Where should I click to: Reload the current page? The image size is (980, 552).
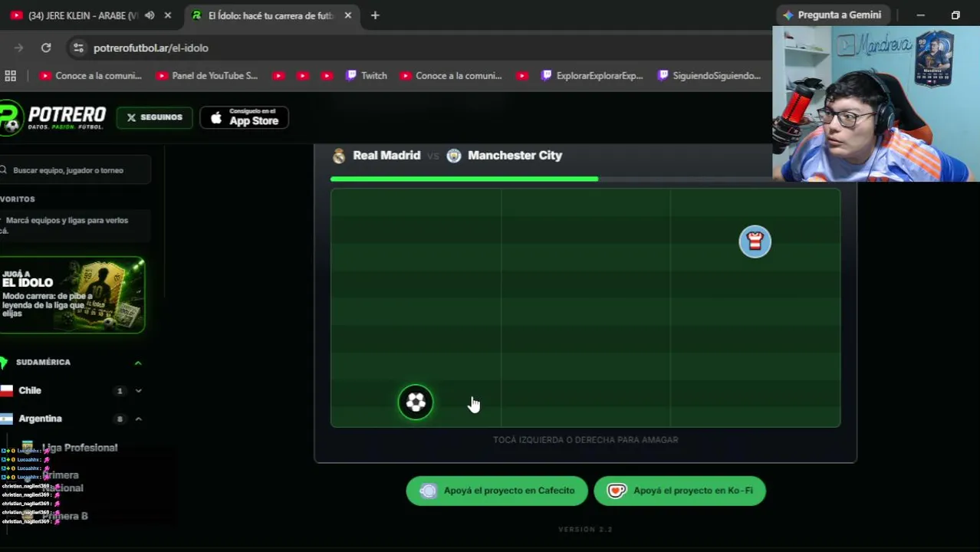tap(46, 48)
